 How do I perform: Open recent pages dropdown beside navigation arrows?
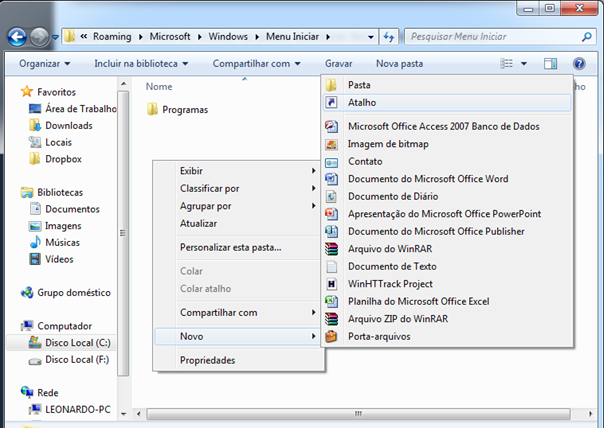pyautogui.click(x=55, y=37)
